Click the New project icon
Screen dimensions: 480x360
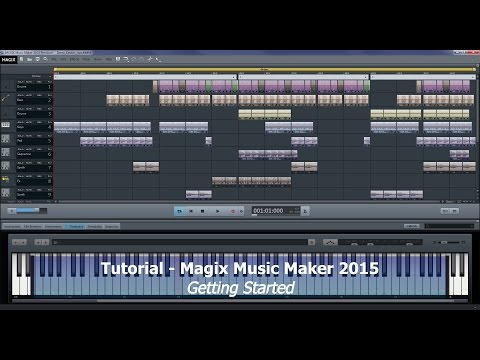[22, 59]
